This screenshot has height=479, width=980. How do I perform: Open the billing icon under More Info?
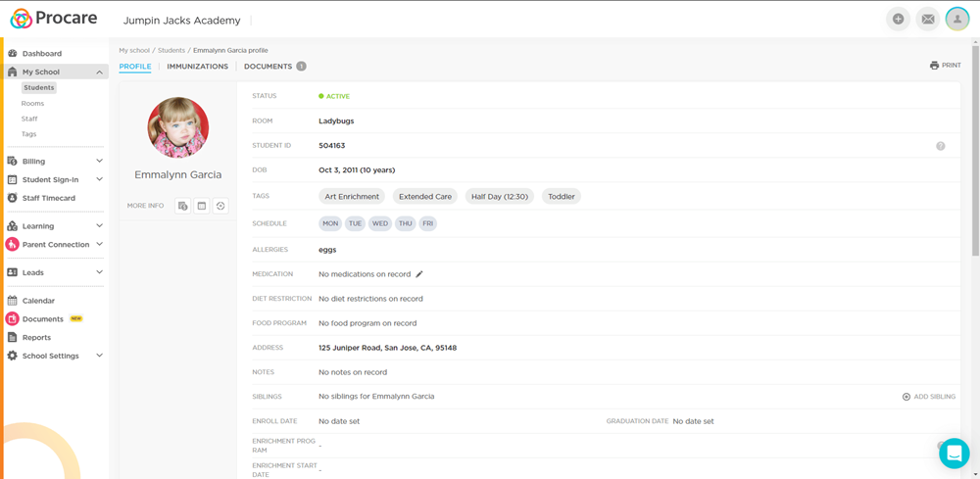click(x=182, y=206)
